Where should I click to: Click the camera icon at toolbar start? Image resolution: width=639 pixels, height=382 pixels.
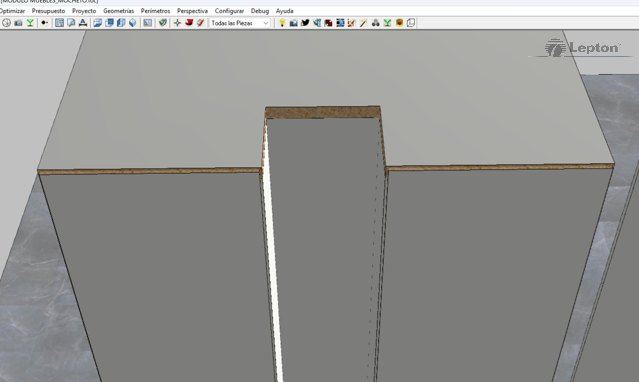(x=18, y=23)
